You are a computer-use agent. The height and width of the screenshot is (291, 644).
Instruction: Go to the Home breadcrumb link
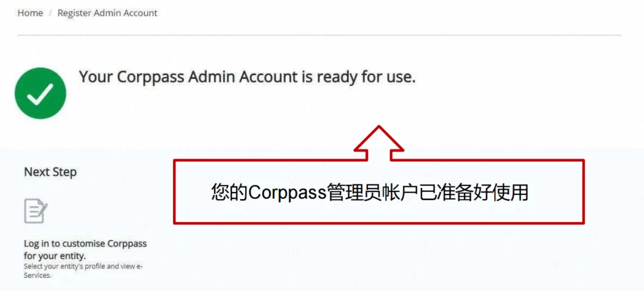(x=30, y=13)
